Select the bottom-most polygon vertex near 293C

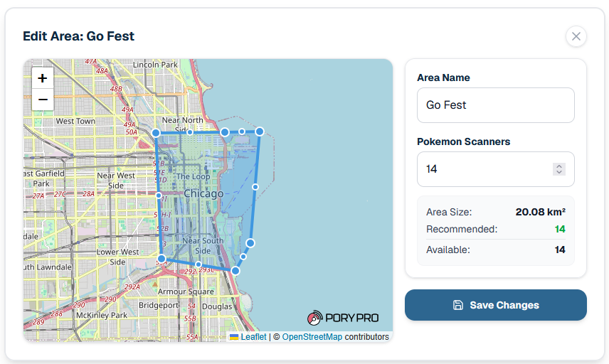(235, 270)
